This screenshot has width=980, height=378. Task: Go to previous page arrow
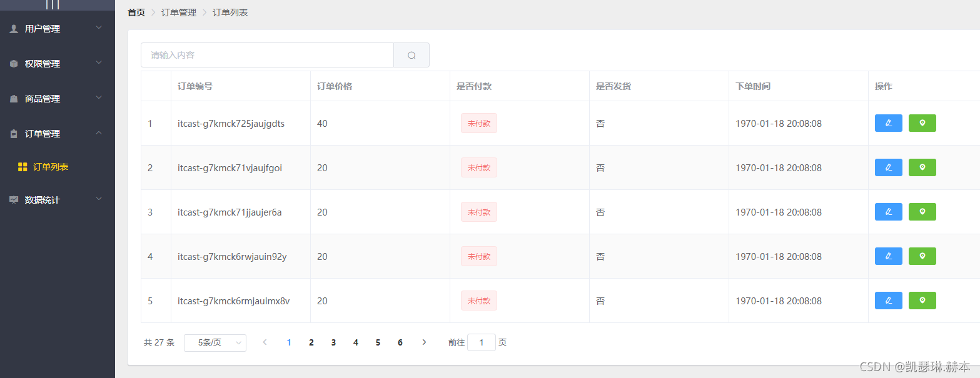[265, 342]
